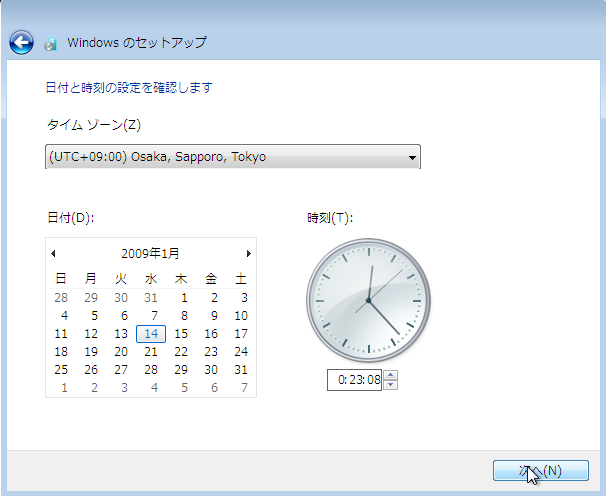The height and width of the screenshot is (496, 606).
Task: Select January 27 in the calendar
Action: 121,370
